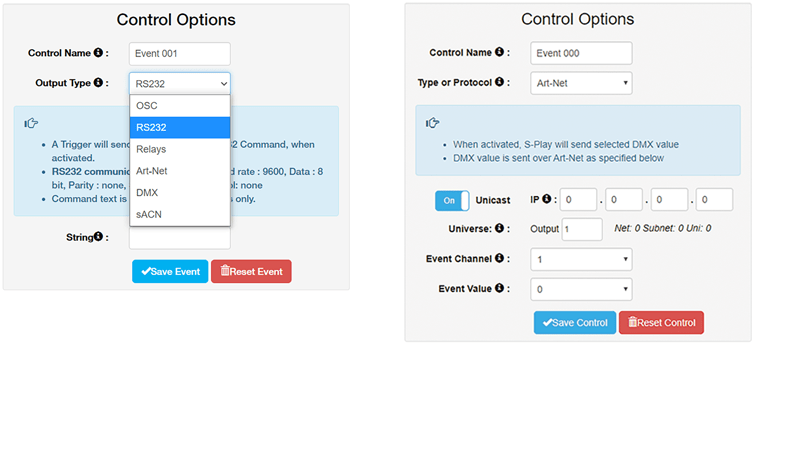Choose sACN in the dropdown list
The height and width of the screenshot is (463, 806).
point(179,214)
